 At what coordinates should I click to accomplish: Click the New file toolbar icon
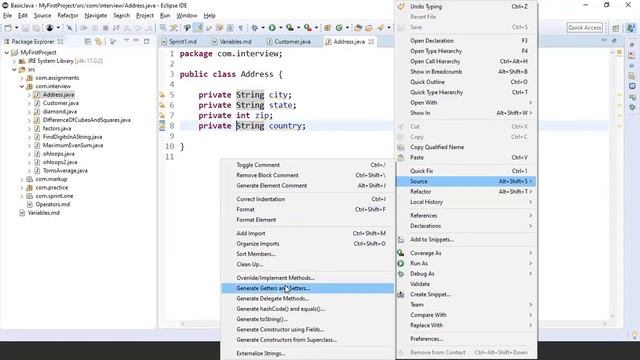[8, 28]
